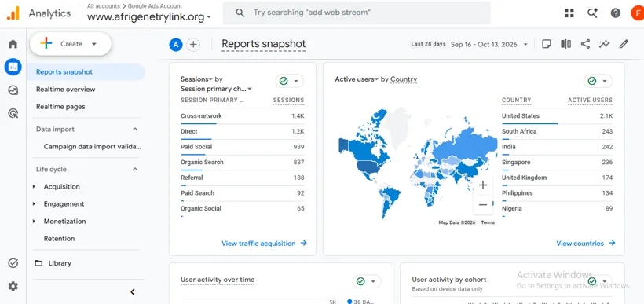The height and width of the screenshot is (304, 644).
Task: Select the Paid Social row
Action: [243, 147]
